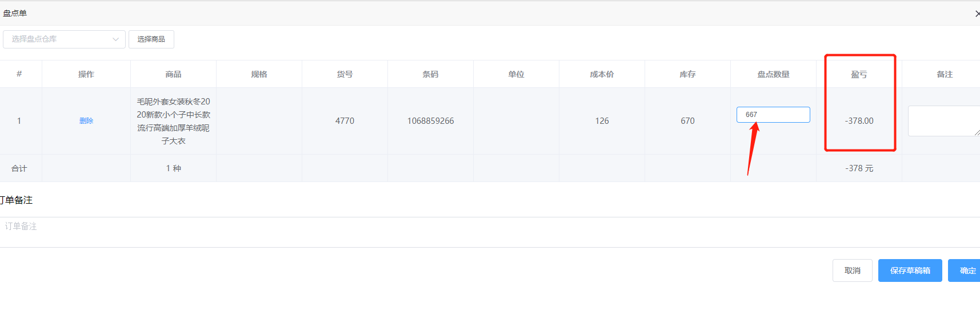
Task: Confirm with the 确定 button
Action: (967, 270)
